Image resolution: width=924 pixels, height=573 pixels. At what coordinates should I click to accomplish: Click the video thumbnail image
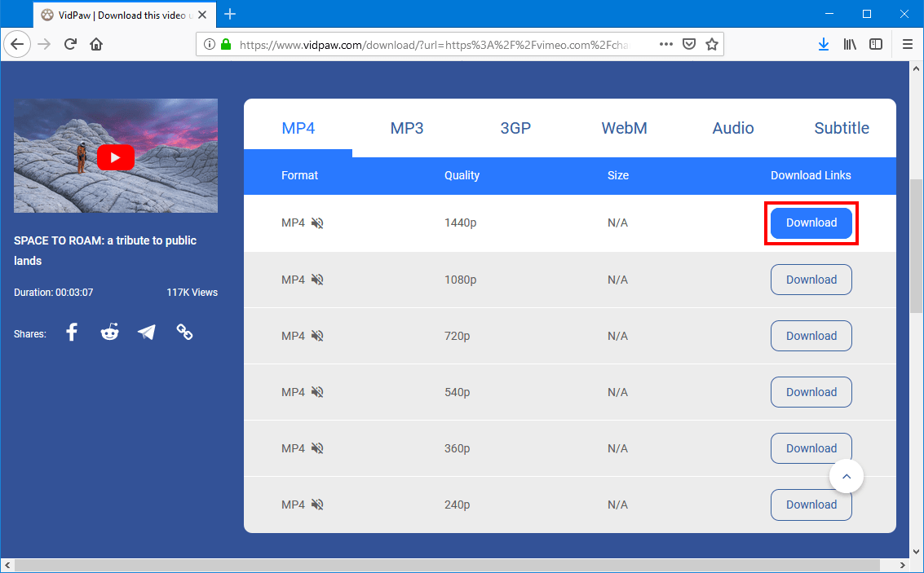116,156
